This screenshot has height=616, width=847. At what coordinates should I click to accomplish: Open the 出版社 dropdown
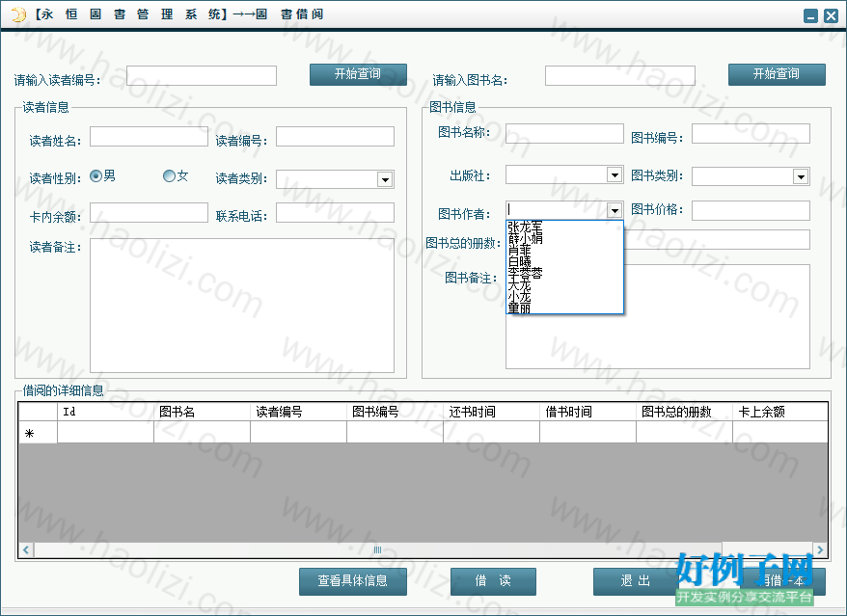[x=615, y=174]
